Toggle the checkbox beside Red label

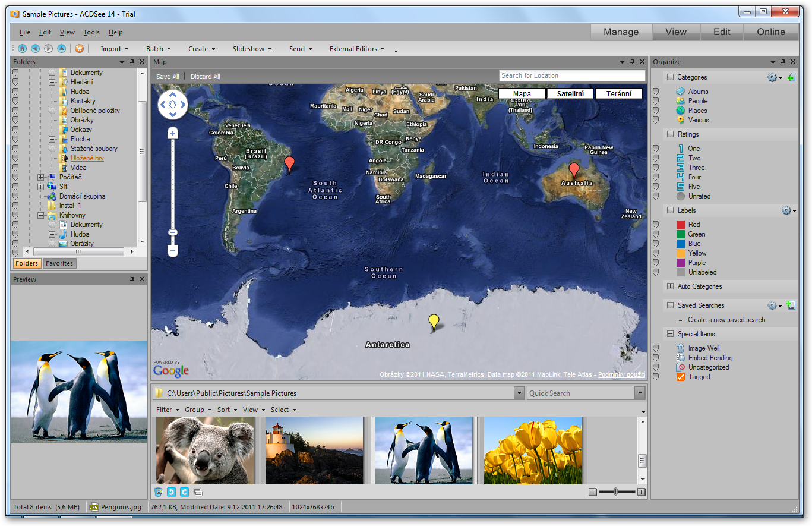656,225
